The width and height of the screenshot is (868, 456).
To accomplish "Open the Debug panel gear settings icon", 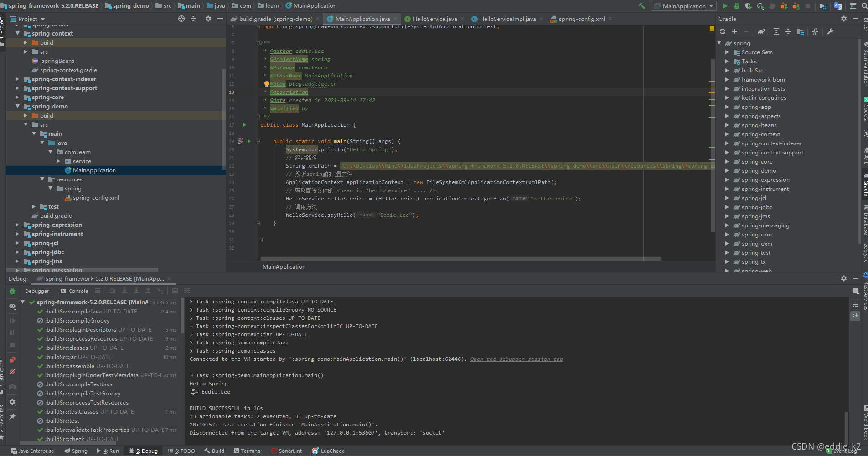I will [x=844, y=278].
